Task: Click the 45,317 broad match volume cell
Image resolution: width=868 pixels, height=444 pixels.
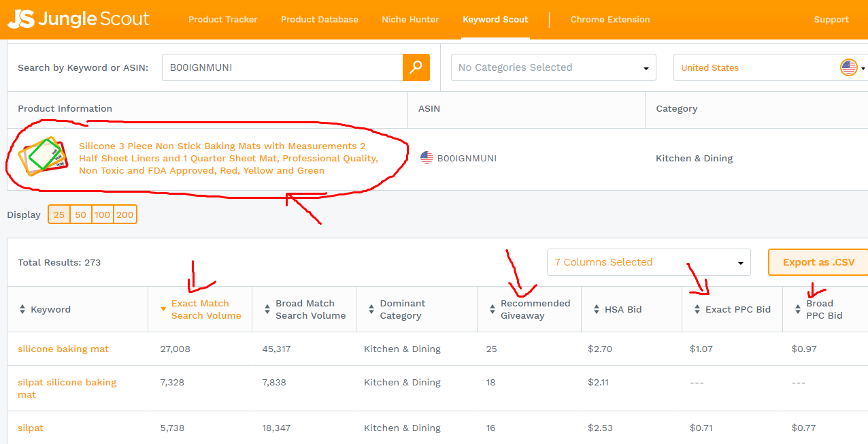Action: 276,349
